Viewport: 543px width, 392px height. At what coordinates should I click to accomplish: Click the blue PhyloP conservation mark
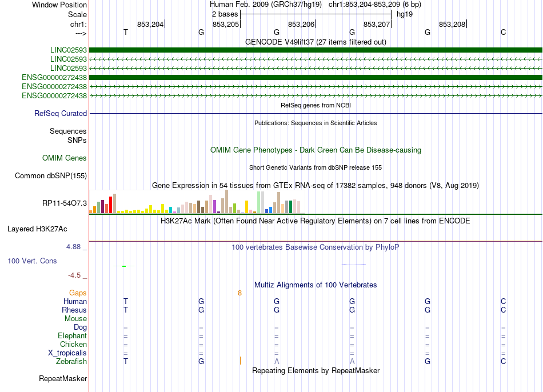click(x=354, y=265)
